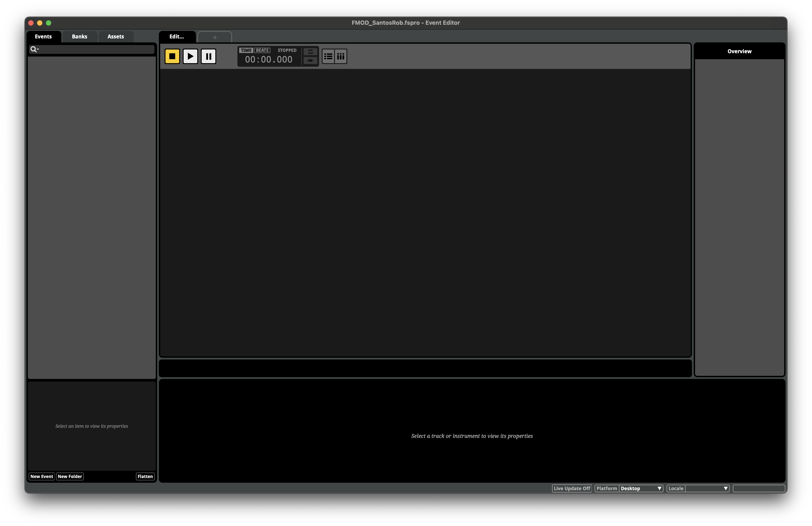Click the New Folder button
The image size is (812, 526).
70,477
